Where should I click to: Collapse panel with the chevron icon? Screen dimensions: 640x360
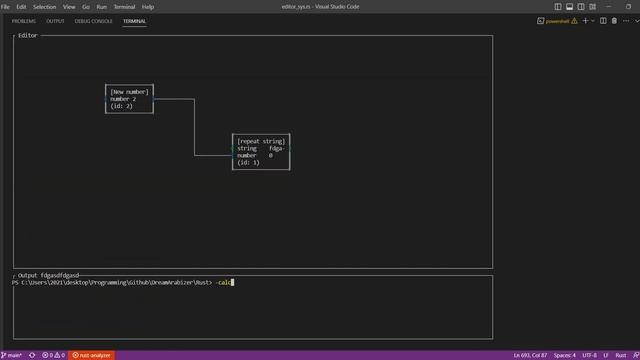coord(637,21)
